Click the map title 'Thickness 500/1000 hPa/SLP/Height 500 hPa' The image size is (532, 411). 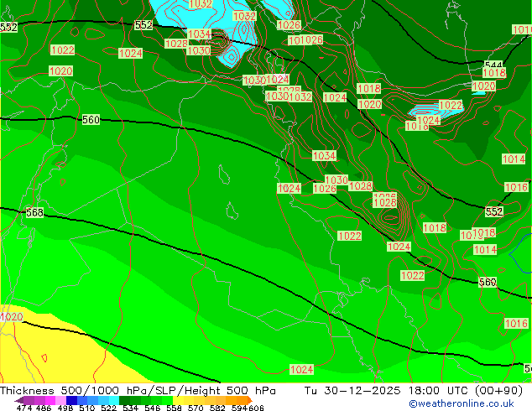138,391
